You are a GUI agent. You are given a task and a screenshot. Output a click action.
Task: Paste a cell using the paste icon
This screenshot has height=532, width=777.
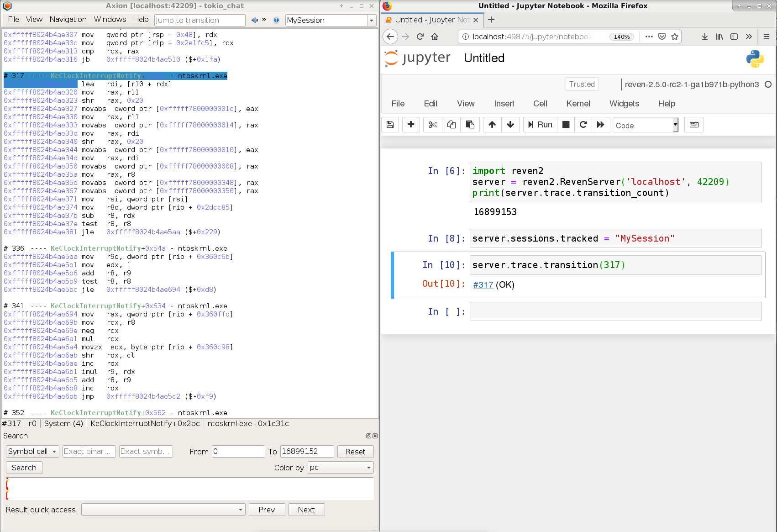point(470,125)
